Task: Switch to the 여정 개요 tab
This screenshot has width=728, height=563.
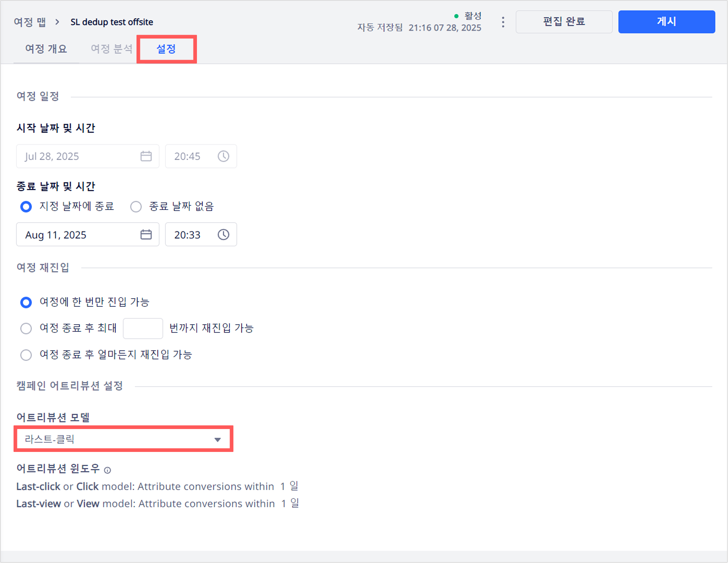Action: point(46,49)
